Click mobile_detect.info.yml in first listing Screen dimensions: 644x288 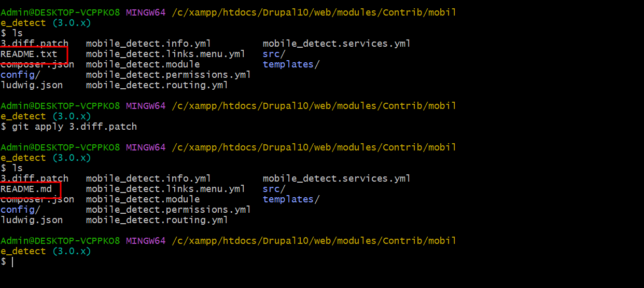(148, 44)
